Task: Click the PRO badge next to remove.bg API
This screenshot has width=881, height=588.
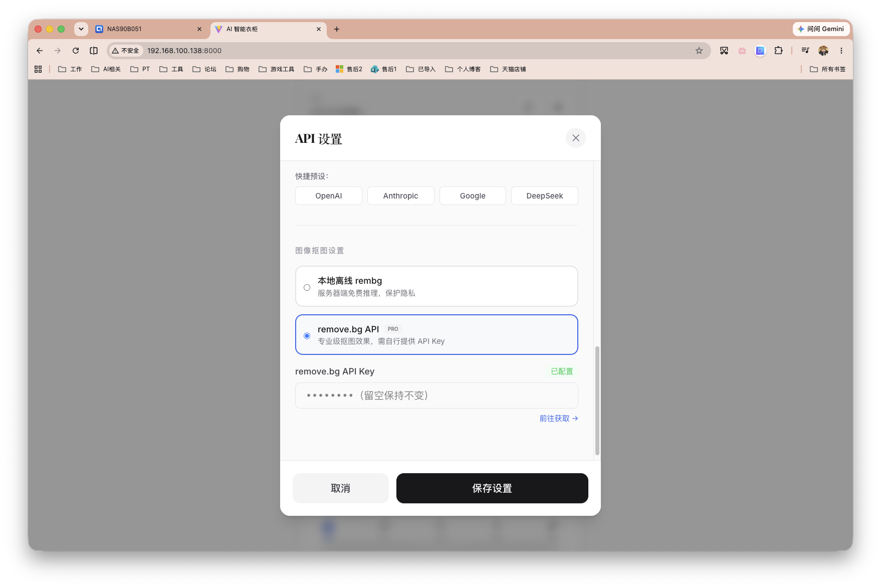Action: pyautogui.click(x=393, y=329)
